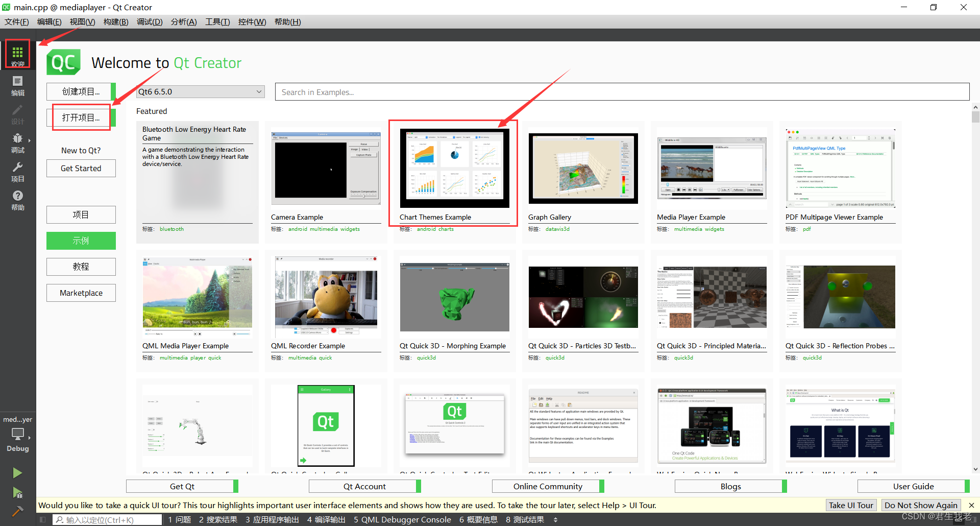This screenshot has height=526, width=980.
Task: Open the 5 QML Debugger Console pane
Action: point(402,520)
